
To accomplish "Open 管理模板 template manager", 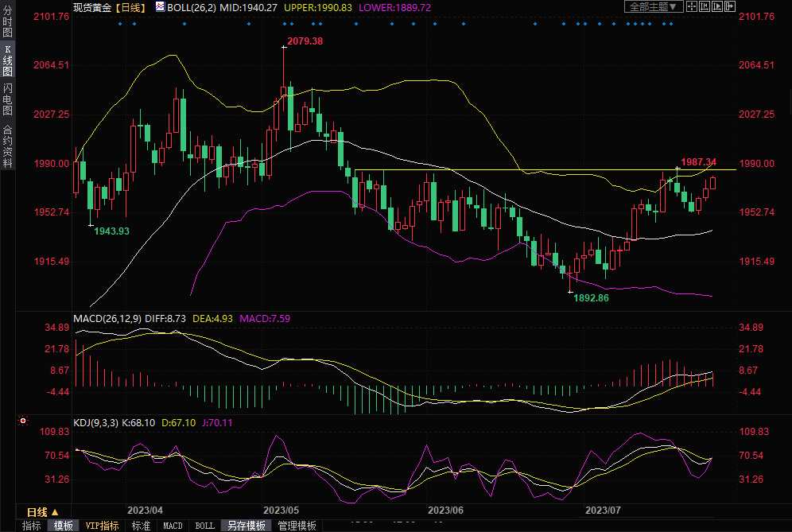I will pos(297,526).
